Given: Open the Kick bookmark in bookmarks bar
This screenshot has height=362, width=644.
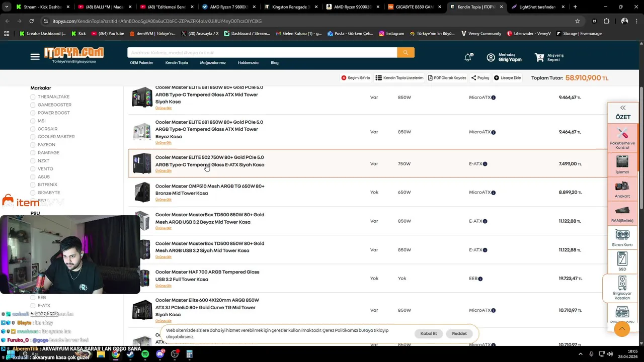Looking at the screenshot, I should coord(78,33).
